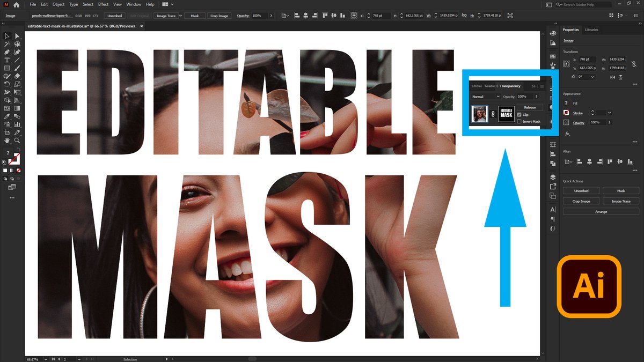The height and width of the screenshot is (362, 644).
Task: Select the Hand tool
Action: (7, 141)
